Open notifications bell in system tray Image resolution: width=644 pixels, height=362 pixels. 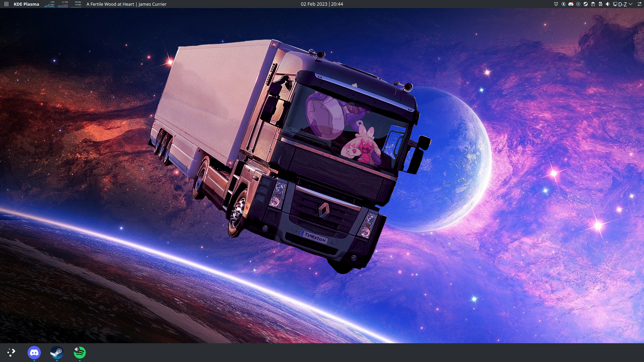pos(556,4)
